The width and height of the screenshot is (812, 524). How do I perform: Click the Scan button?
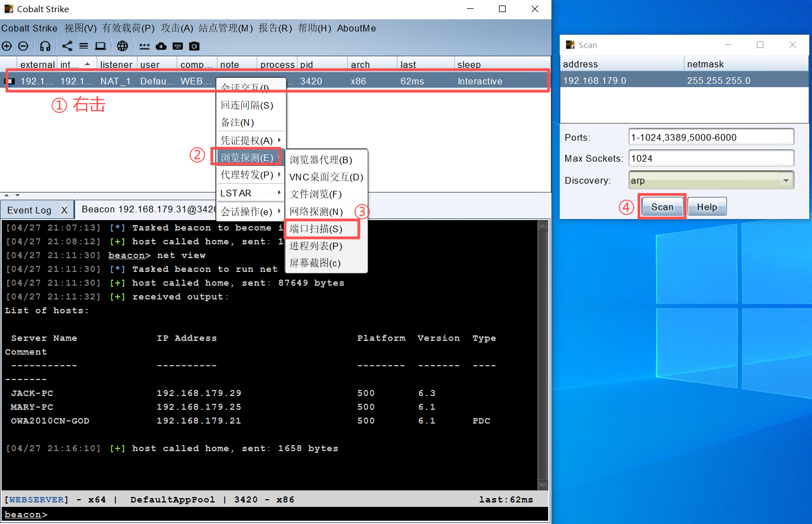click(x=662, y=207)
